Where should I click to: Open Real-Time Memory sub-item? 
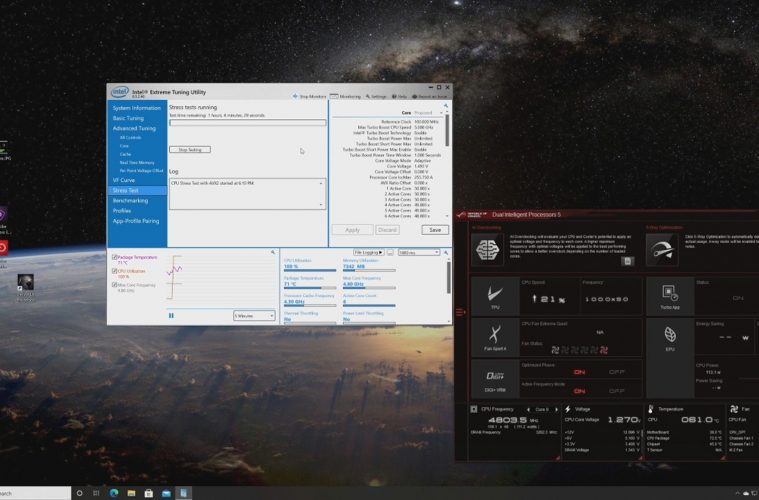pyautogui.click(x=137, y=163)
